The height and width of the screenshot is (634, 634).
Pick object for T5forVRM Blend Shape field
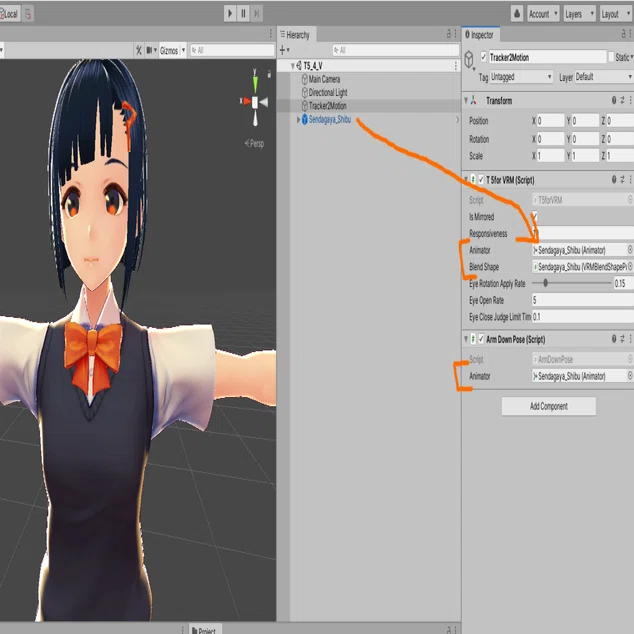pos(630,266)
